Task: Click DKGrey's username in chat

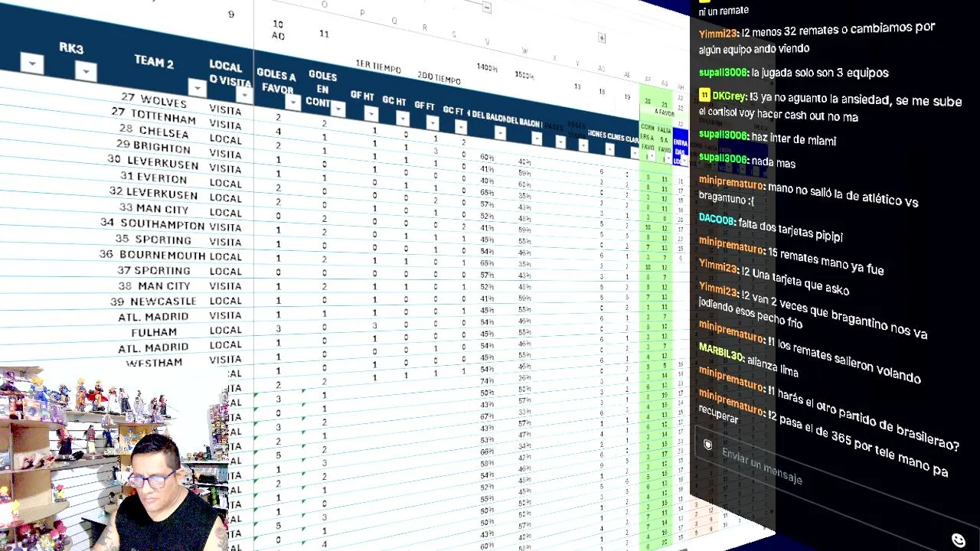Action: coord(729,96)
